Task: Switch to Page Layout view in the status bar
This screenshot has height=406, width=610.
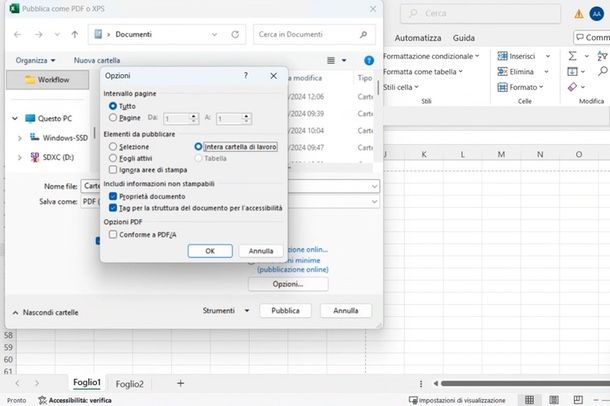Action: tap(554, 400)
